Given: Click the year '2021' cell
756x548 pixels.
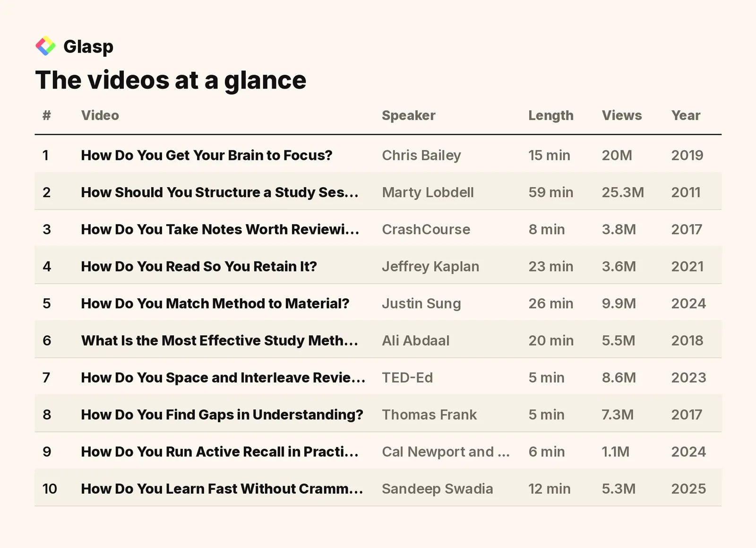Looking at the screenshot, I should [x=687, y=266].
